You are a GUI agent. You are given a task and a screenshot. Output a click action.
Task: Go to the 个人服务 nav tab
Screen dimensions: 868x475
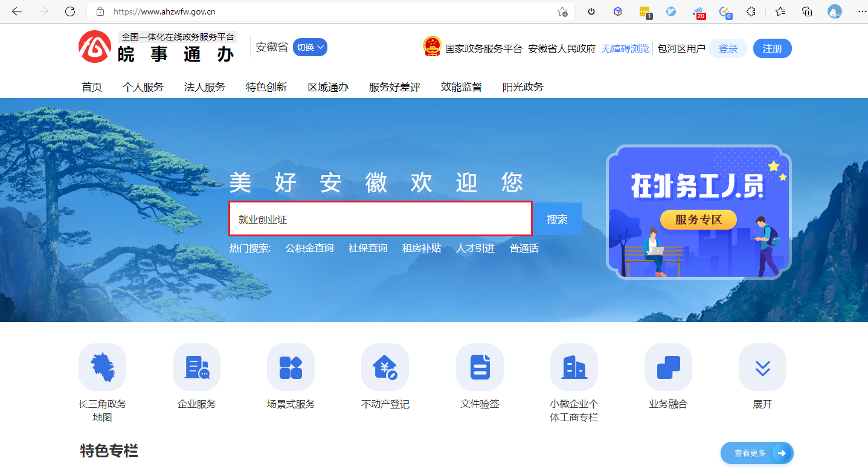pos(143,87)
